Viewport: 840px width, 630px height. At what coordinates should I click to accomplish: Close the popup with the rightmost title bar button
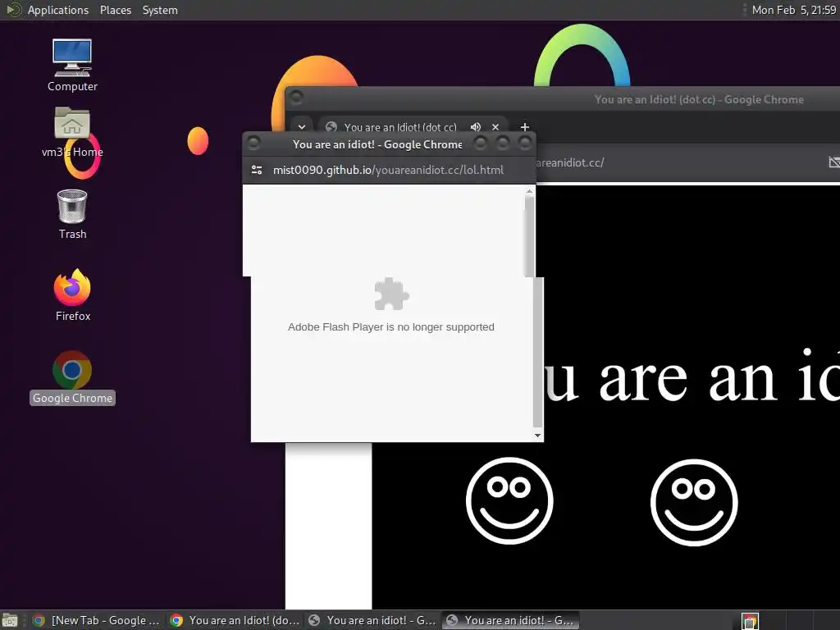click(x=525, y=143)
